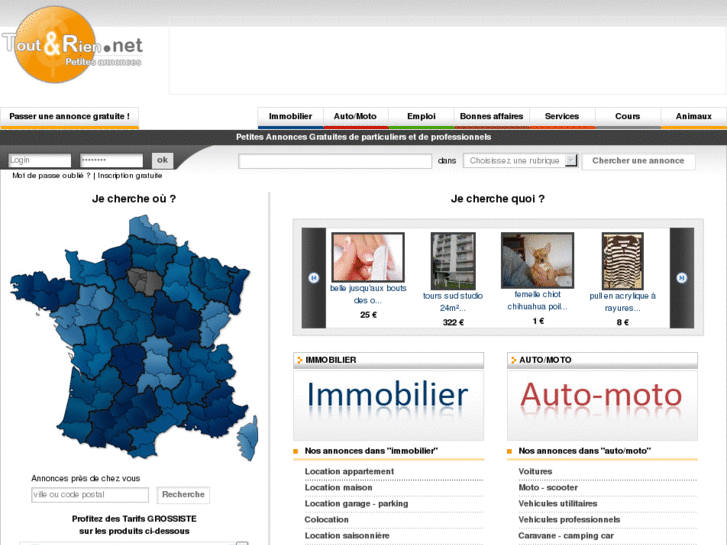Click Chercher une annonce button
The width and height of the screenshot is (727, 545).
(638, 161)
